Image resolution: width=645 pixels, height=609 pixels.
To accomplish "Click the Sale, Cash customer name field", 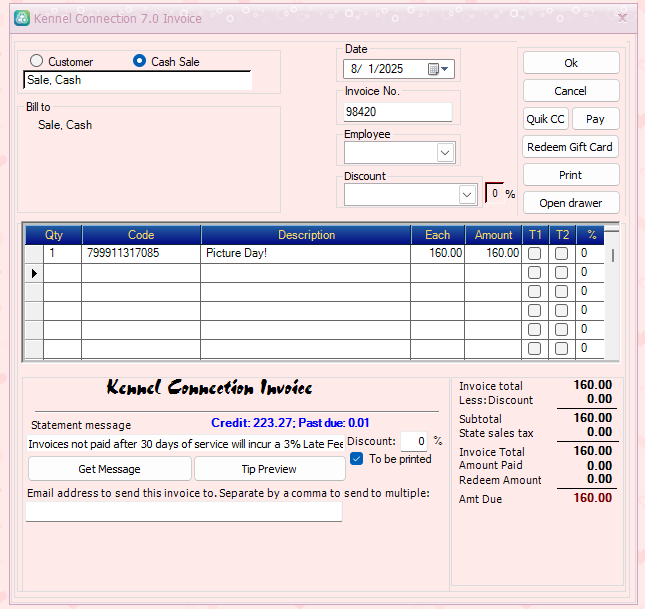I will (138, 80).
